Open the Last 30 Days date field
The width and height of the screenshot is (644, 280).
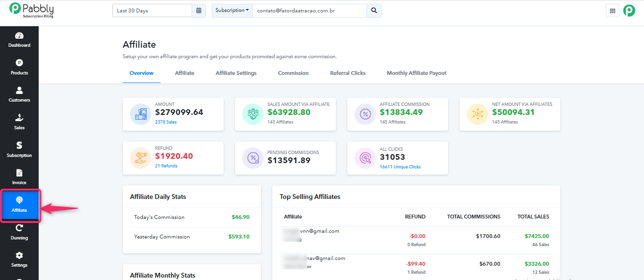[x=152, y=10]
